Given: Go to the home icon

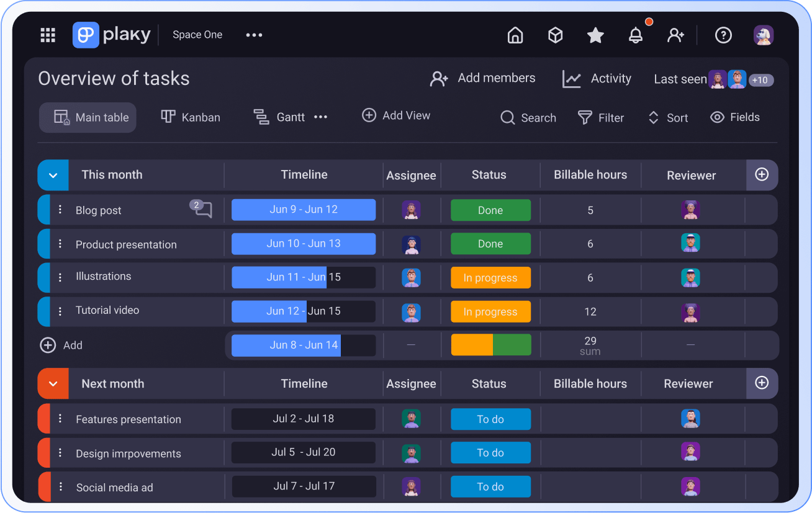Looking at the screenshot, I should pyautogui.click(x=515, y=35).
